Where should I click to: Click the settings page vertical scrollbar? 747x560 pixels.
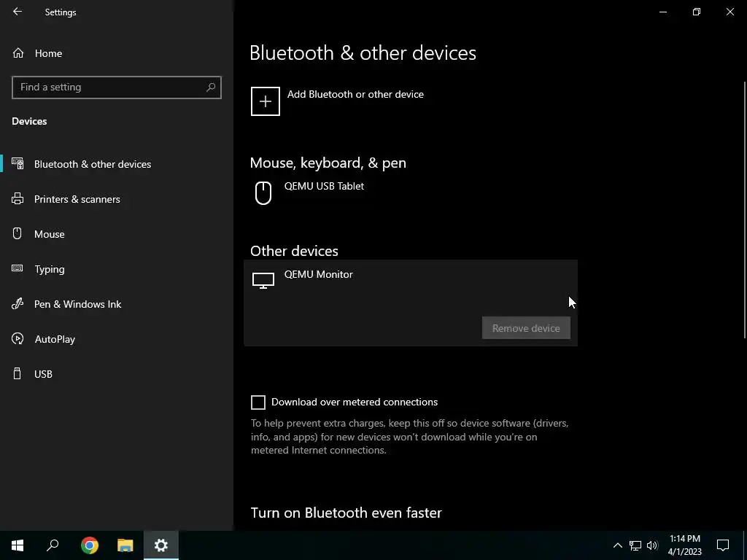point(745,209)
